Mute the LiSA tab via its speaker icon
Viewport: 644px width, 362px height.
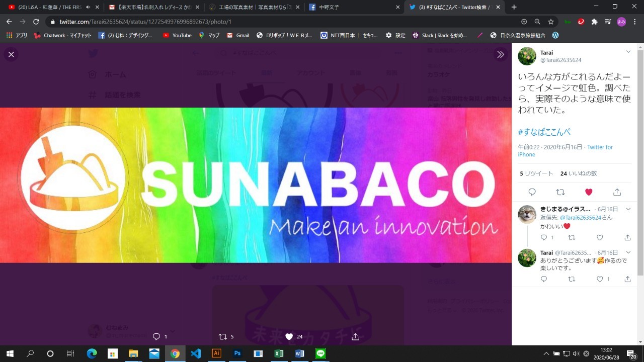88,7
